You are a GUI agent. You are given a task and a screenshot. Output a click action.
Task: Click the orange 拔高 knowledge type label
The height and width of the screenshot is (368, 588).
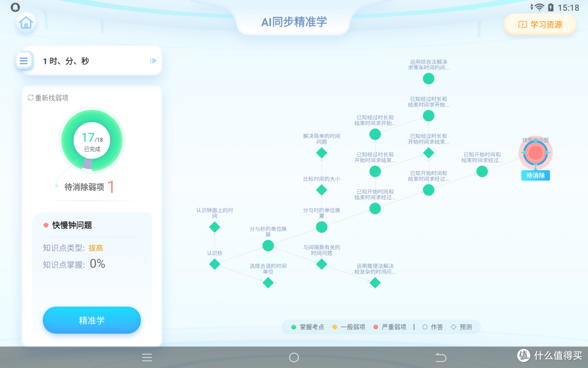(x=96, y=248)
